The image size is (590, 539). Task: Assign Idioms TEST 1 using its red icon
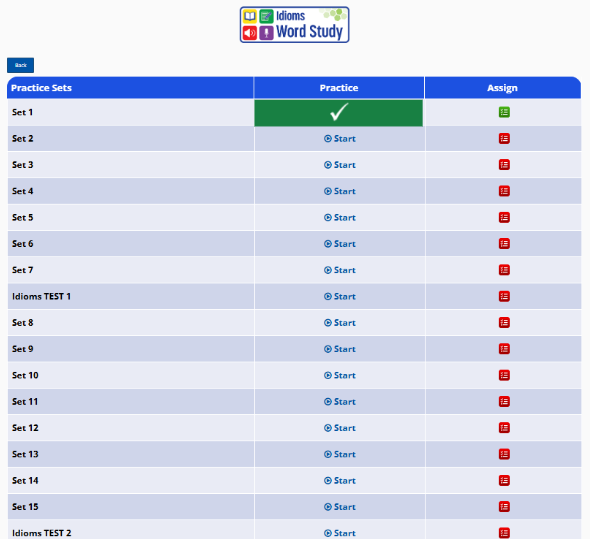pos(504,296)
